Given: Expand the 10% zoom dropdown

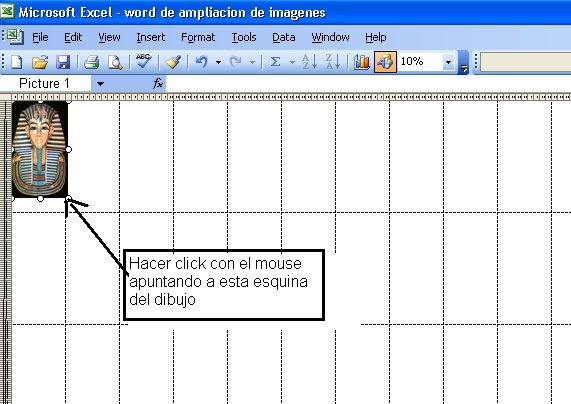Looking at the screenshot, I should (448, 62).
